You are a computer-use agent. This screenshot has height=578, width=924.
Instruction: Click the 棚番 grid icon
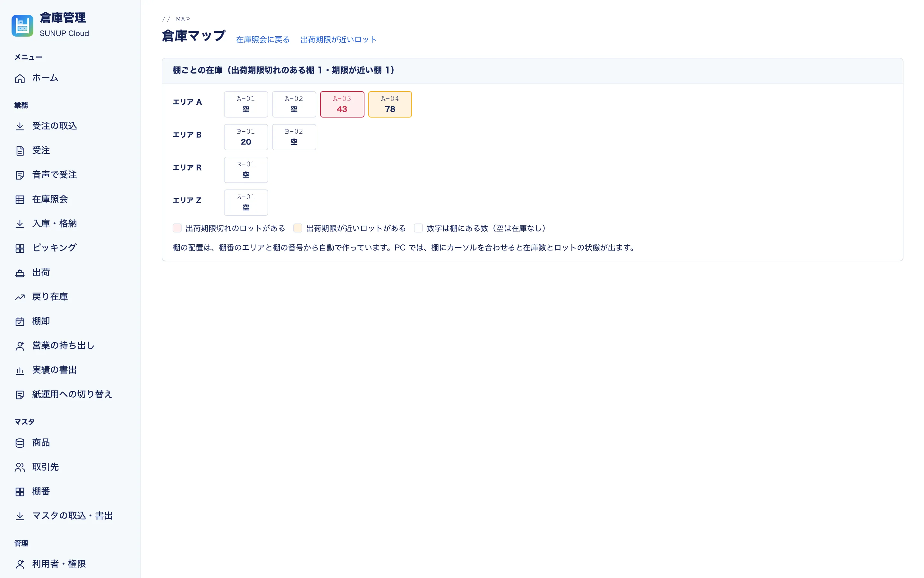click(x=20, y=492)
